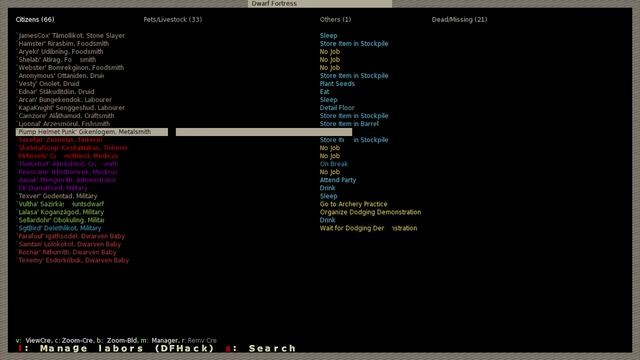The height and width of the screenshot is (360, 640).
Task: Select 'Sellardohr' Obokuling row
Action: (x=60, y=220)
